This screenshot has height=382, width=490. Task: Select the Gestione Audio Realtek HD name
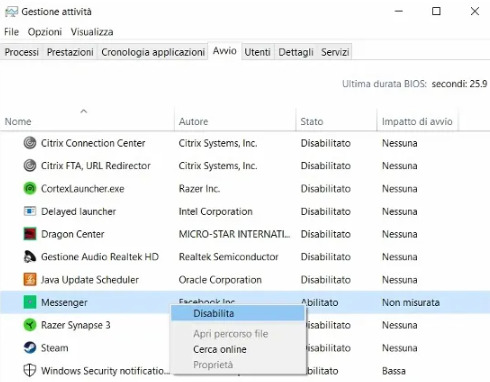tap(100, 257)
